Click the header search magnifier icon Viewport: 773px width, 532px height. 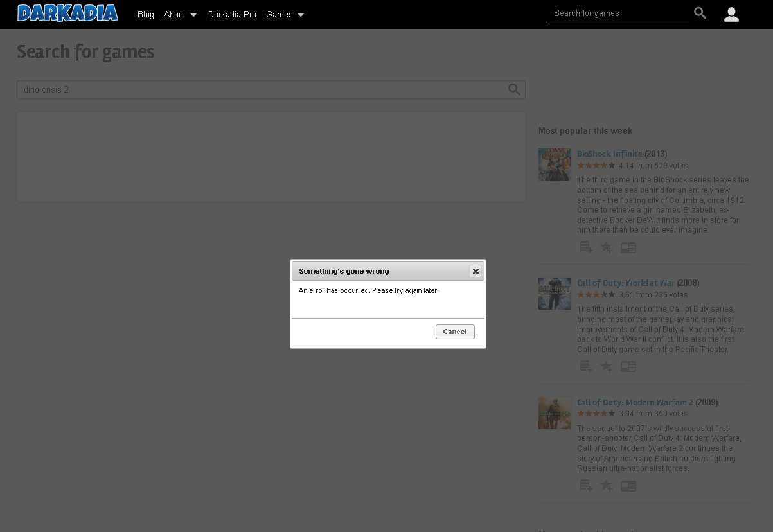(700, 13)
